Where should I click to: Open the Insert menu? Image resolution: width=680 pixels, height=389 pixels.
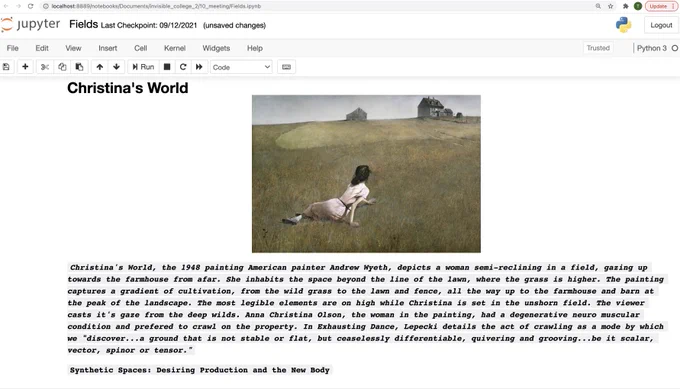click(108, 48)
